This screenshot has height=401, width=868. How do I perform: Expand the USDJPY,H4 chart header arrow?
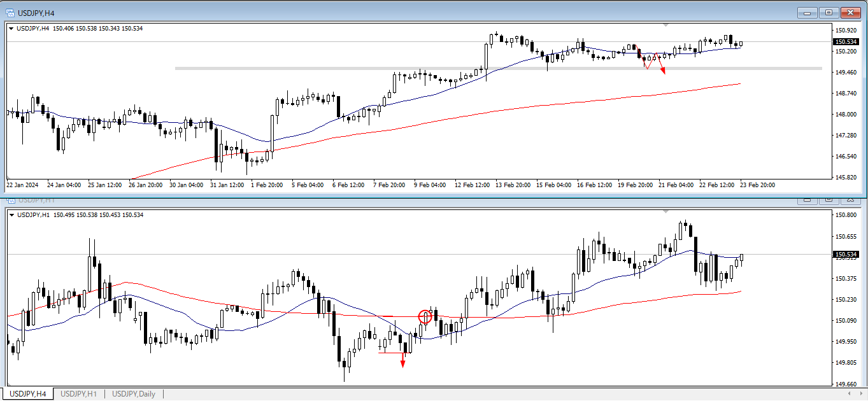11,28
